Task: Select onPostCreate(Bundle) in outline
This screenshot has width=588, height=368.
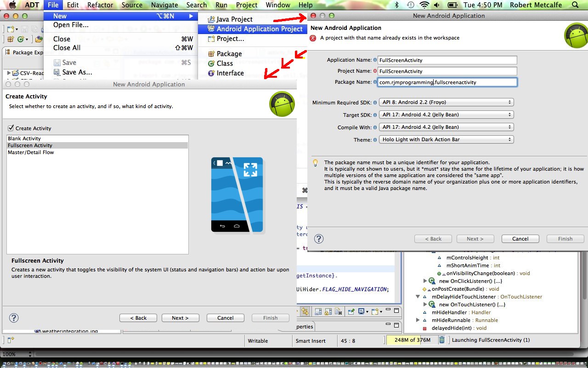Action: 460,289
